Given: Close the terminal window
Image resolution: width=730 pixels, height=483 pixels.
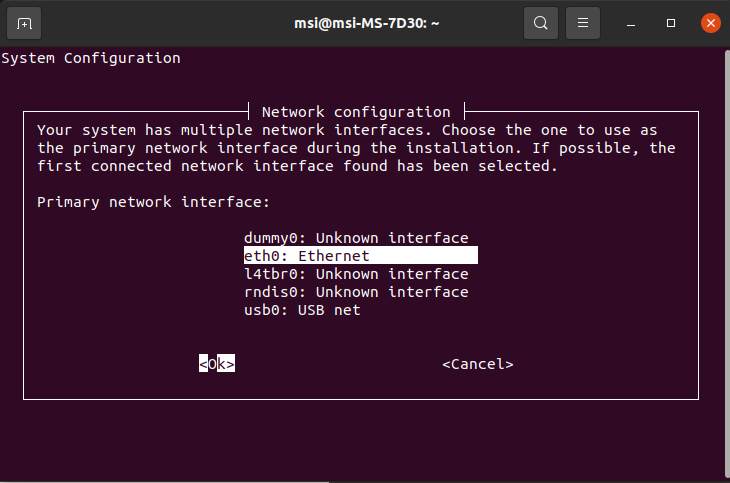Looking at the screenshot, I should 710,23.
